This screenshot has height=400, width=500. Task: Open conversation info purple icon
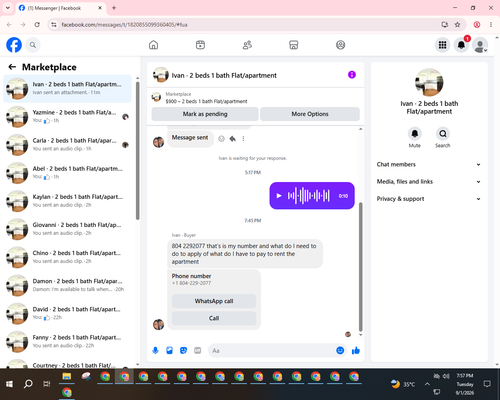pos(352,75)
